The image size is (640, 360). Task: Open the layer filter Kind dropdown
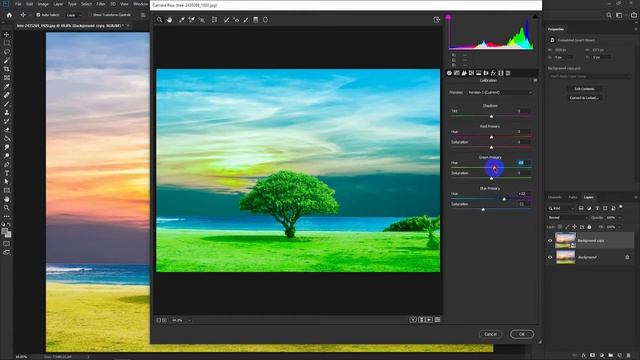click(561, 208)
